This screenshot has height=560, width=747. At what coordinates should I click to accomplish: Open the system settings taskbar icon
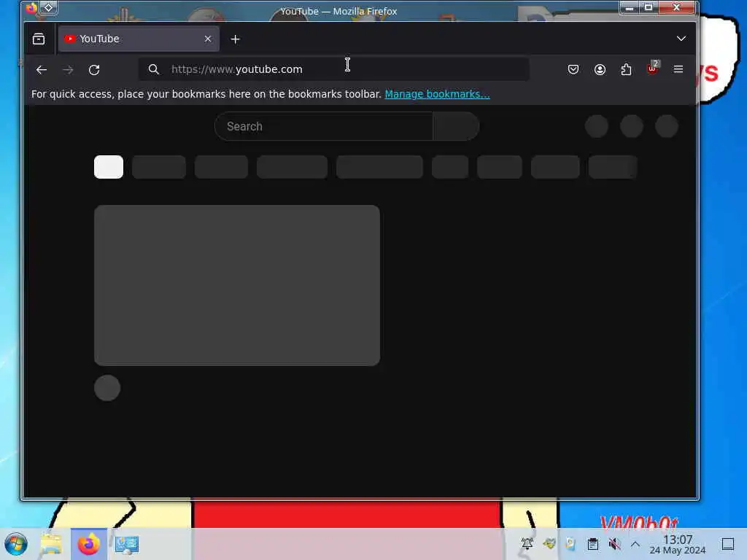(x=127, y=544)
